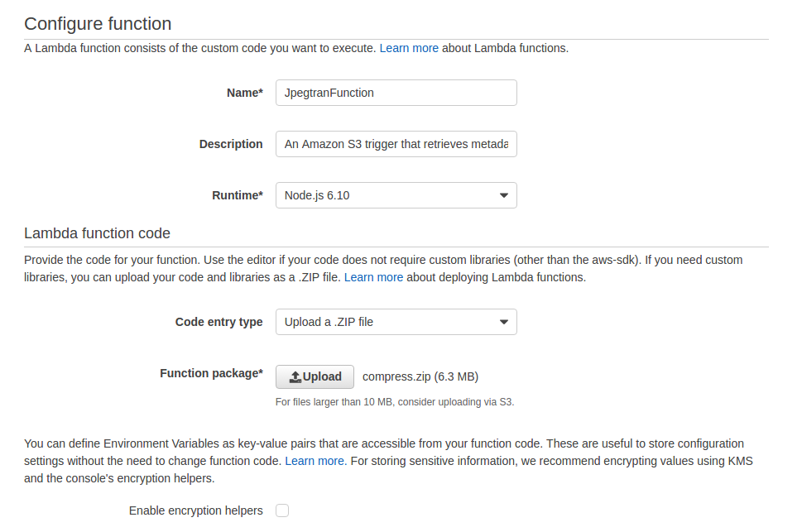
Task: Click the 'Enable encryption helpers' label text
Action: pos(196,510)
